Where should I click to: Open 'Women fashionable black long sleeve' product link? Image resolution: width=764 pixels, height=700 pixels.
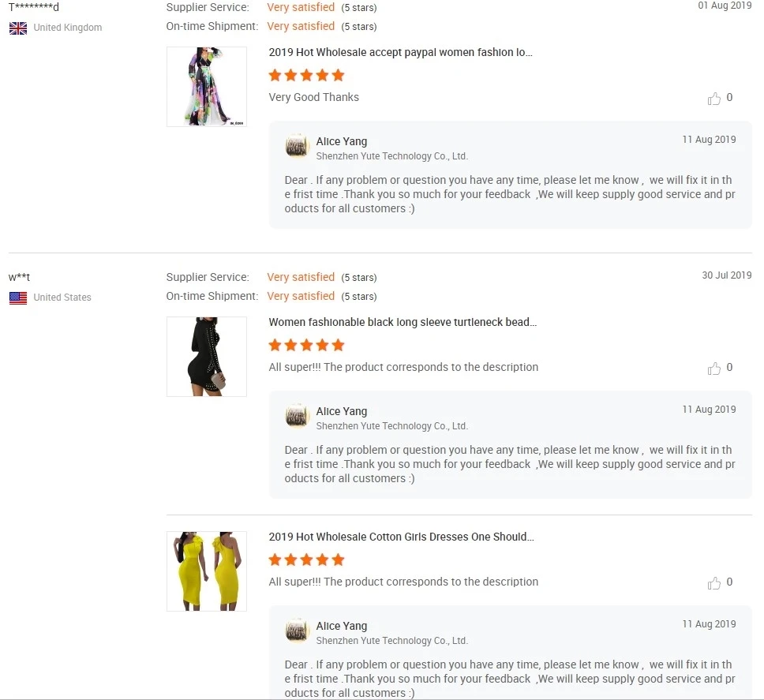(x=403, y=322)
